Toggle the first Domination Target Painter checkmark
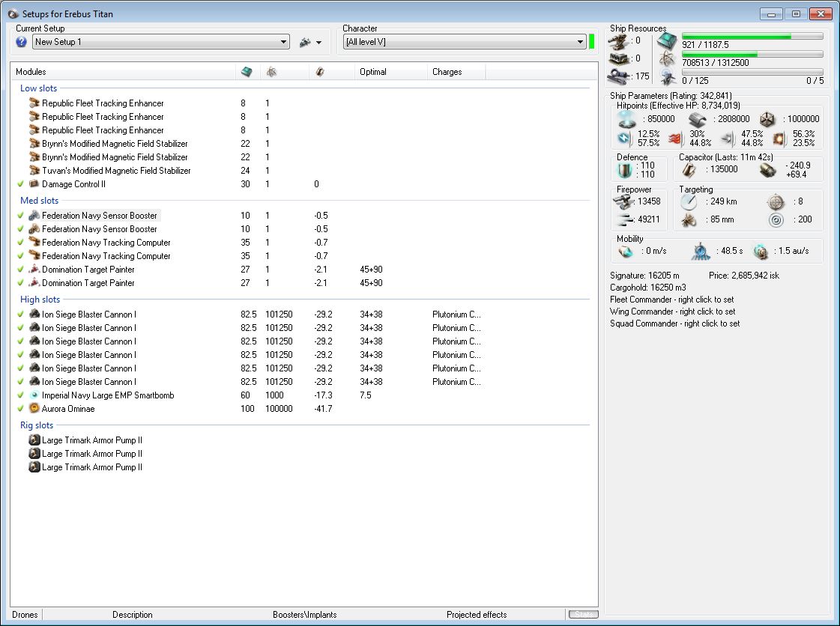 coord(20,270)
